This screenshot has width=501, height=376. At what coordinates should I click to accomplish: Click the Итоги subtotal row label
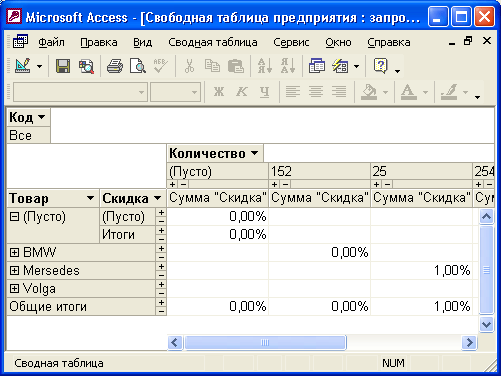[x=128, y=234]
